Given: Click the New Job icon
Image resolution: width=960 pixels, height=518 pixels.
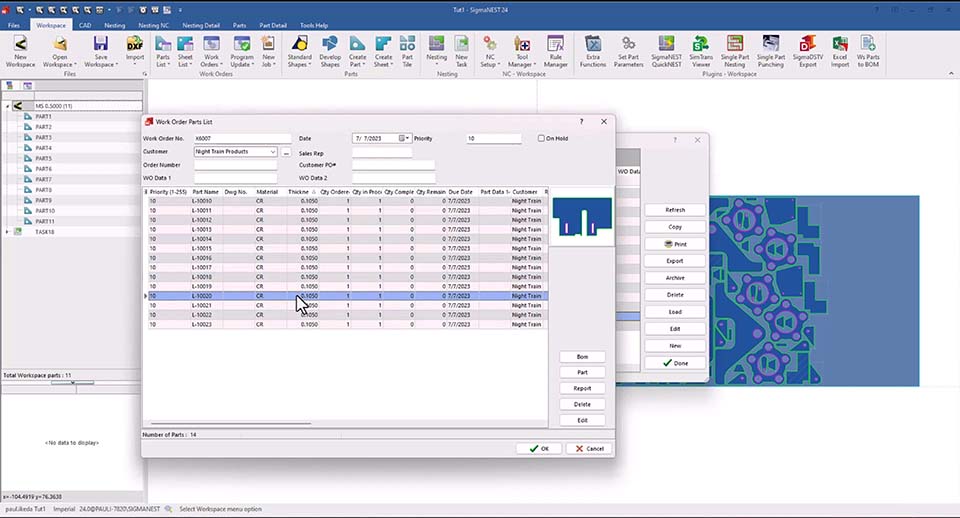Looking at the screenshot, I should point(268,51).
